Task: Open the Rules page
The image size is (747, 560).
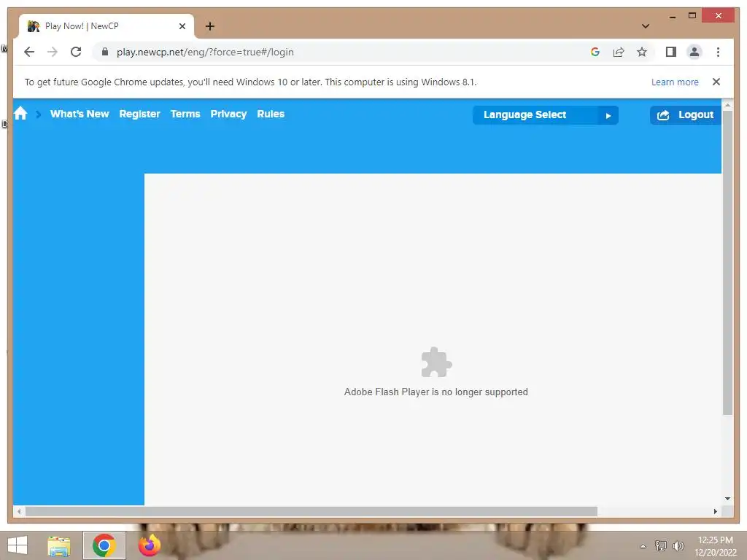Action: pos(271,114)
